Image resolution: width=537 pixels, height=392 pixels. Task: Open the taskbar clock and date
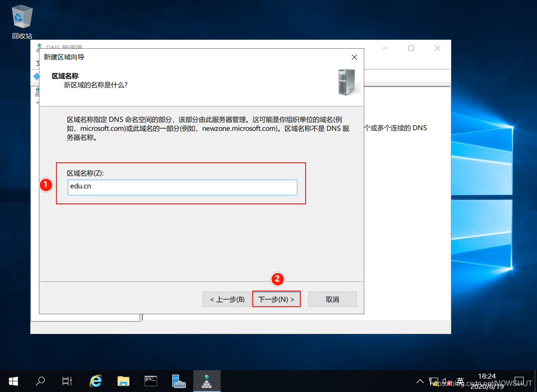tap(487, 381)
